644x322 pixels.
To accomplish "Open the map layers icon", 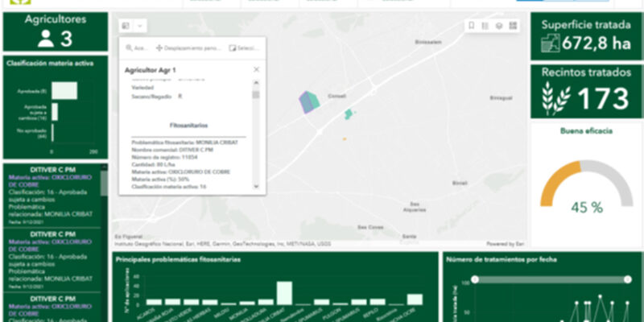I will [x=499, y=26].
